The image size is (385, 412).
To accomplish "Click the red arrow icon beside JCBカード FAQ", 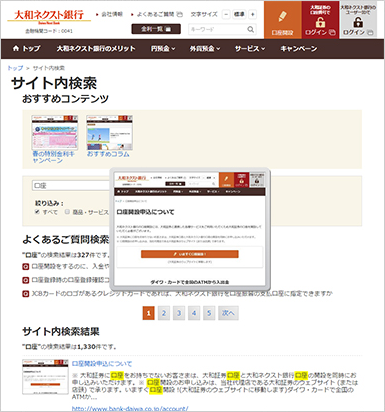I will pyautogui.click(x=26, y=294).
